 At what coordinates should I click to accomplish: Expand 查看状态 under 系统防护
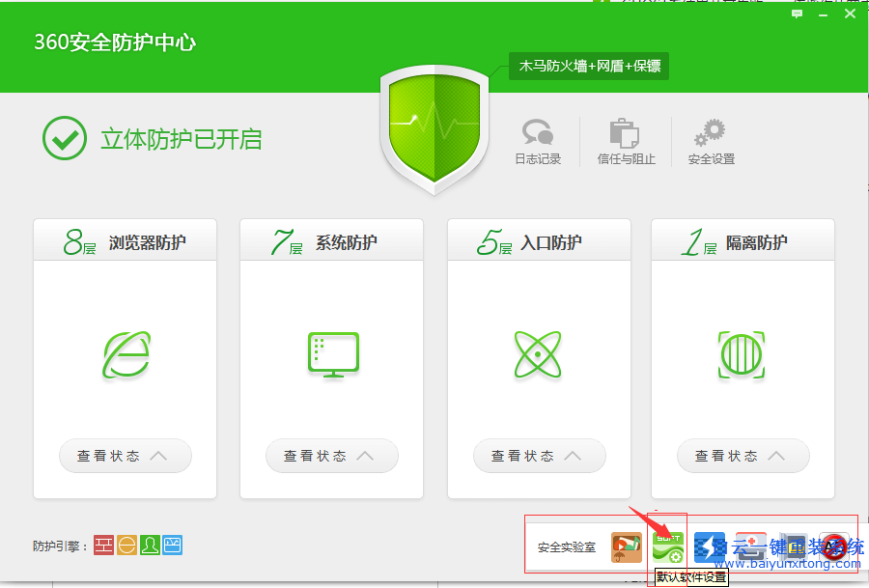click(332, 456)
